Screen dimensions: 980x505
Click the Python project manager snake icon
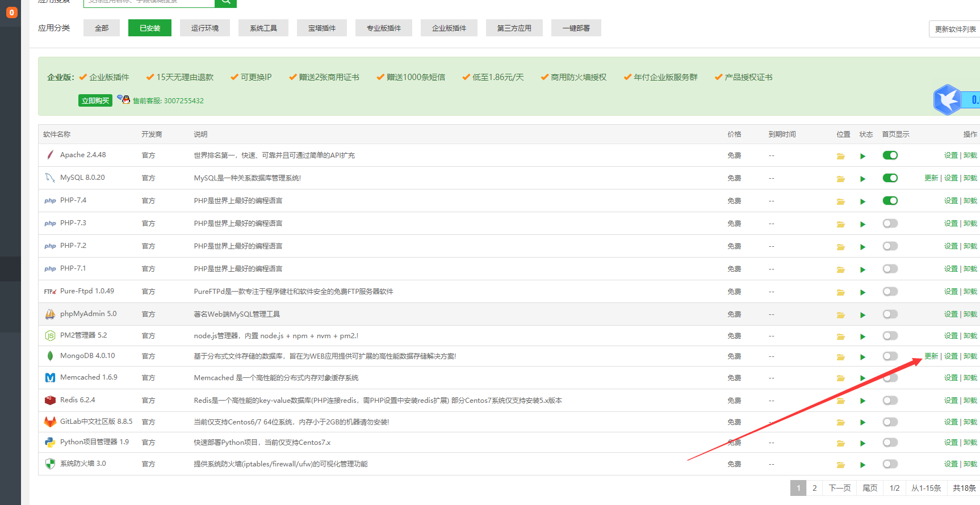click(50, 442)
